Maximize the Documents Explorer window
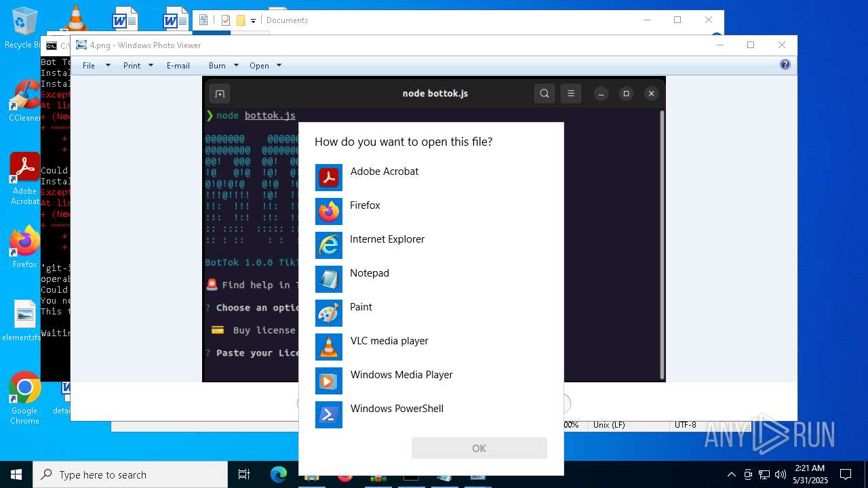This screenshot has width=868, height=488. [x=677, y=20]
